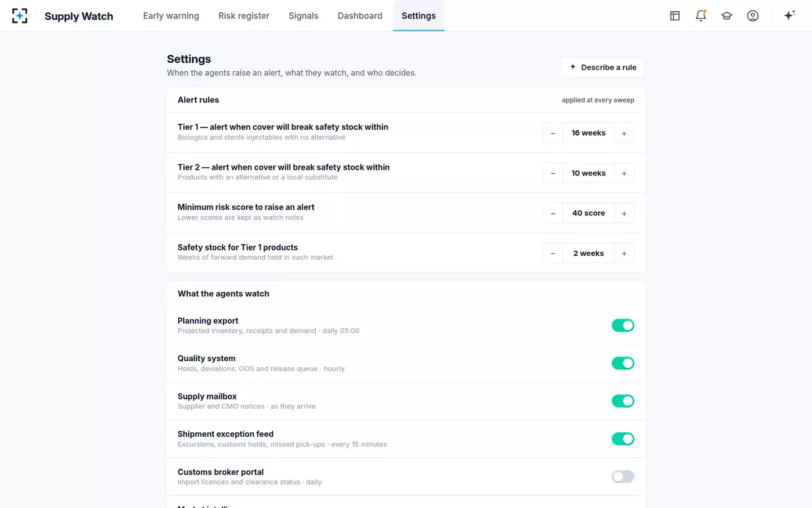Increase Tier 1 safety stock weeks
The width and height of the screenshot is (812, 508).
click(624, 253)
